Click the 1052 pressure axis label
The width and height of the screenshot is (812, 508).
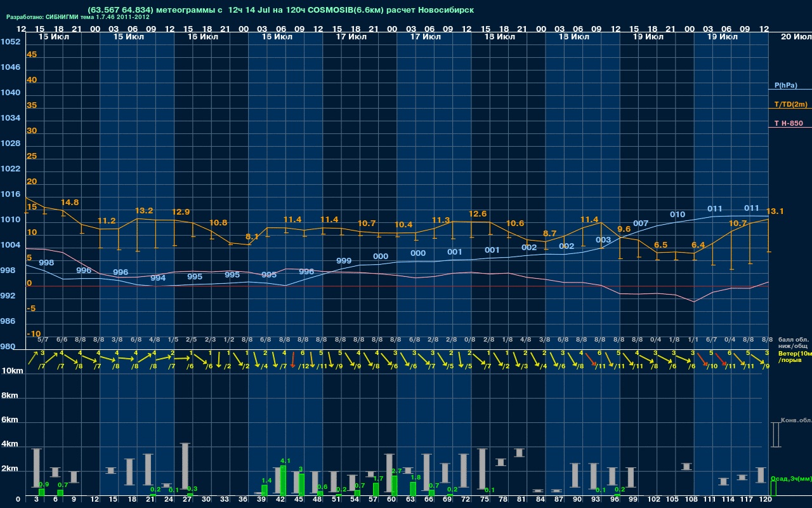click(10, 42)
